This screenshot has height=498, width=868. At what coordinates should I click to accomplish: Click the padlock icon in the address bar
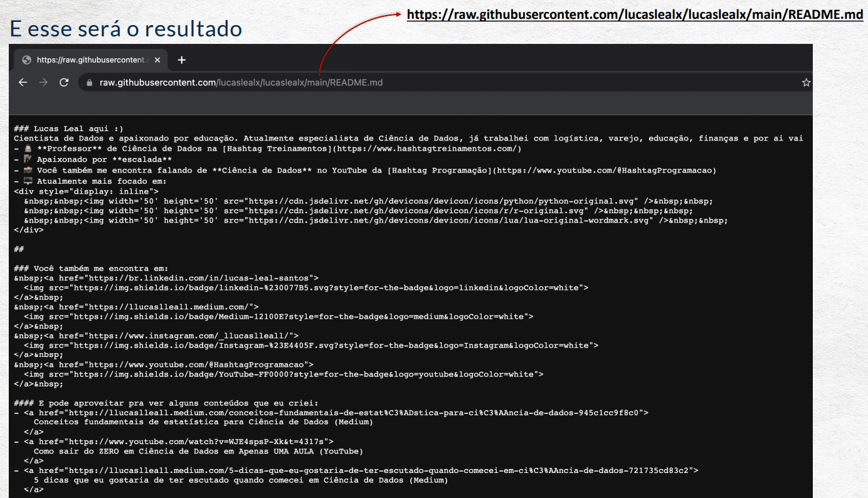pyautogui.click(x=88, y=82)
